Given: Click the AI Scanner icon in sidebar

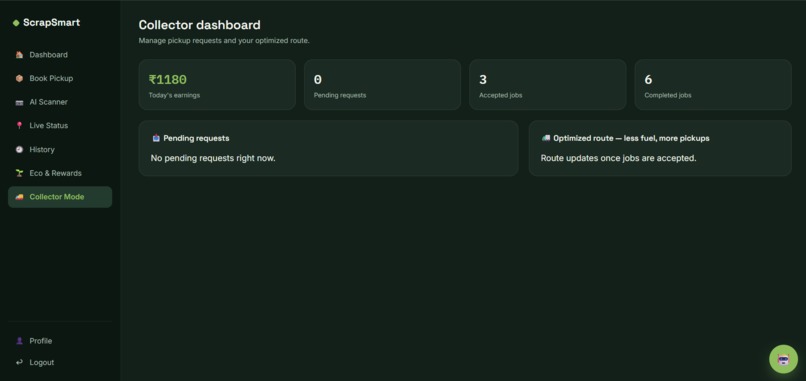Looking at the screenshot, I should 19,102.
